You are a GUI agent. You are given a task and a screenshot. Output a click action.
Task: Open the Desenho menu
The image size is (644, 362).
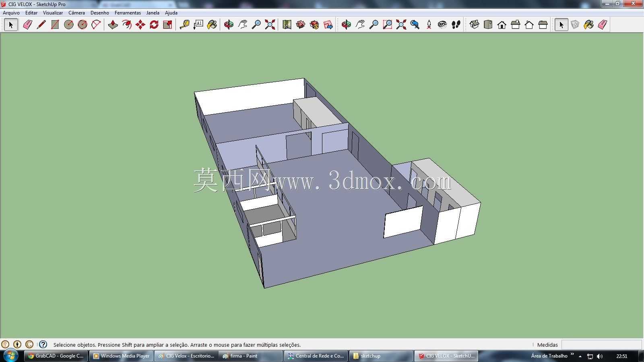100,13
